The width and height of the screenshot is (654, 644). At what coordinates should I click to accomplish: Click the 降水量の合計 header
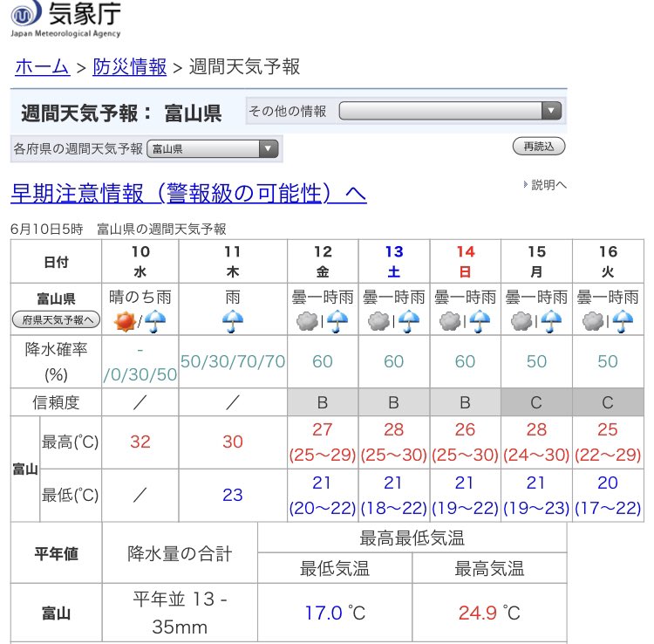coord(180,553)
